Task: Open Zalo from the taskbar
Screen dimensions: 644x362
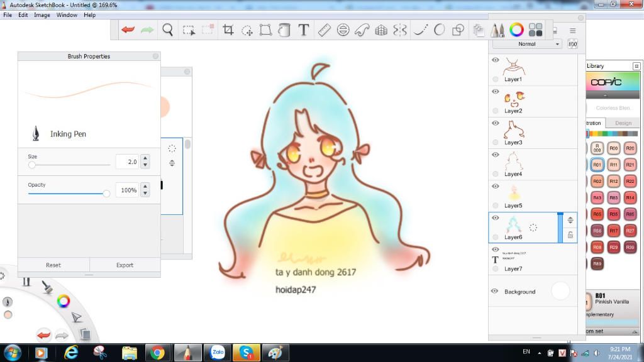Action: click(217, 353)
